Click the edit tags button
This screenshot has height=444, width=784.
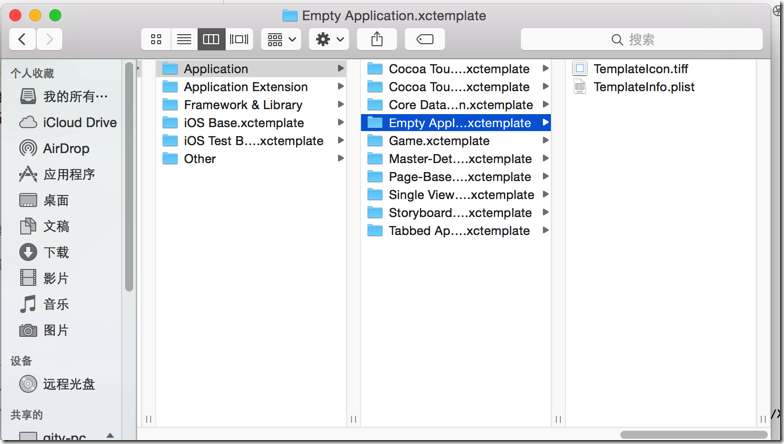(425, 39)
